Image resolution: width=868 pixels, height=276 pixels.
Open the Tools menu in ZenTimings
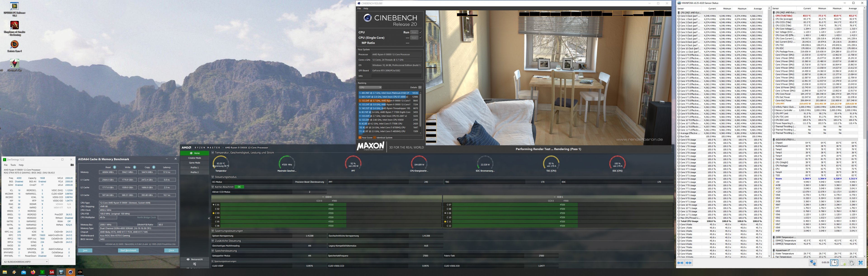pos(13,165)
